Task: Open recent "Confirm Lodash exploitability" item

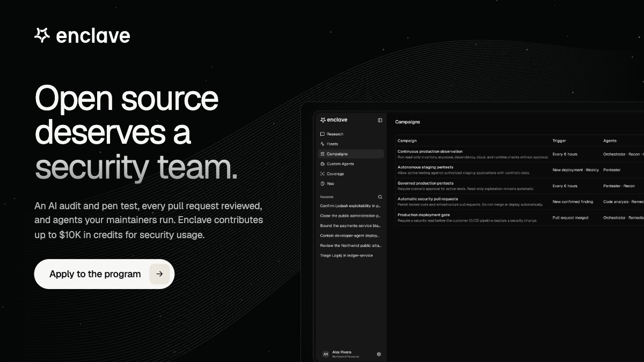Action: (350, 205)
